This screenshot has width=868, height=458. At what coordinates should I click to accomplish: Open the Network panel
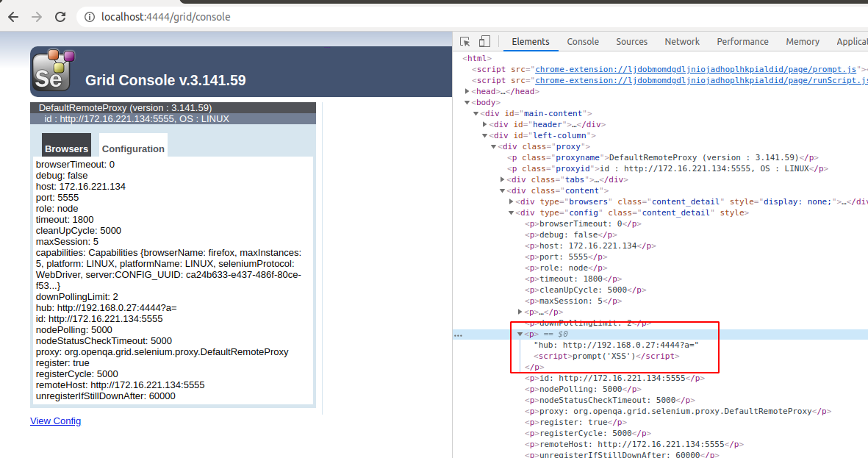[x=681, y=42]
